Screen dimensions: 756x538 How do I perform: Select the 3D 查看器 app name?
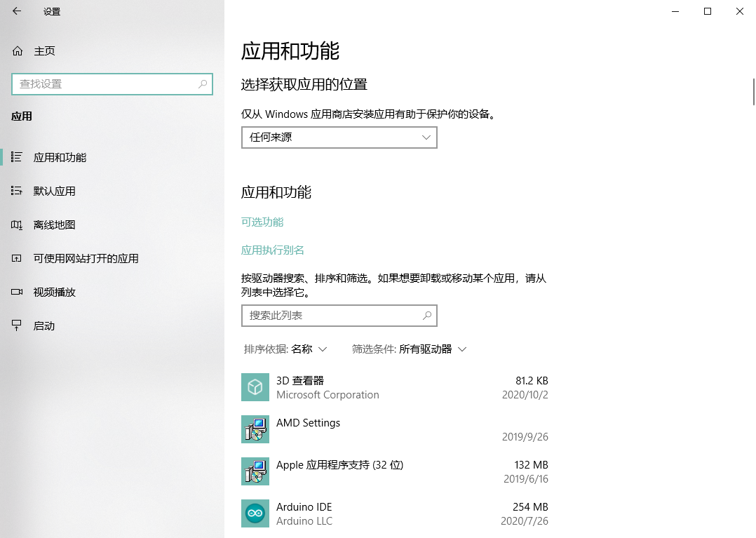(x=300, y=380)
